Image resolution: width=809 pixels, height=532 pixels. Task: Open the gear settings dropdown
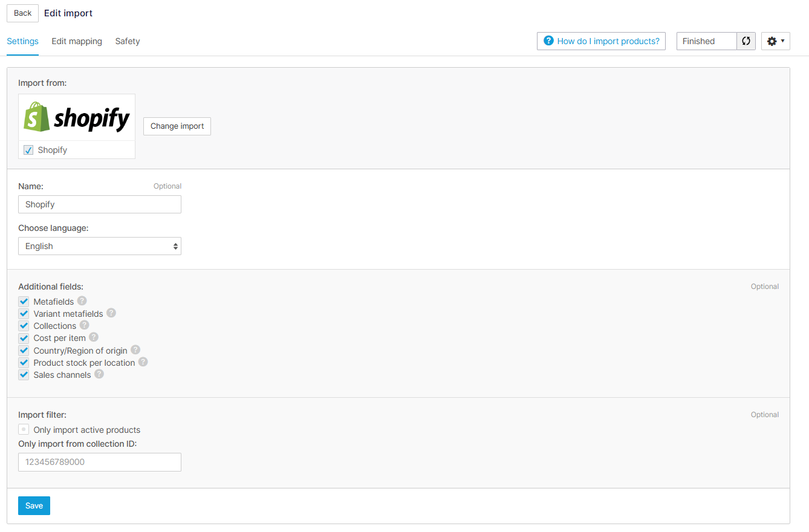point(776,41)
